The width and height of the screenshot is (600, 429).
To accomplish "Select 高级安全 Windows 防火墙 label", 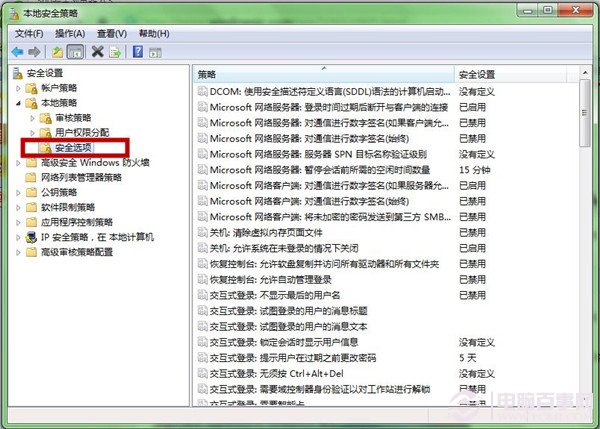I will (x=95, y=163).
